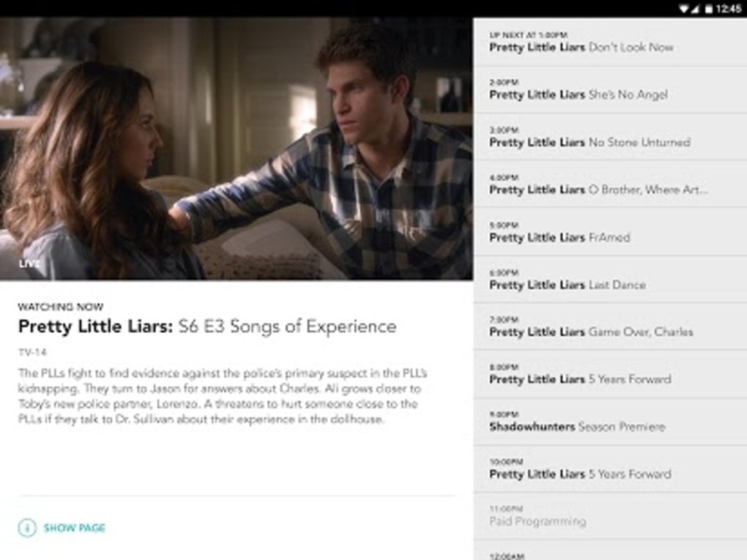
Task: Pick the 6:00PM Last Dance episode
Action: [610, 280]
